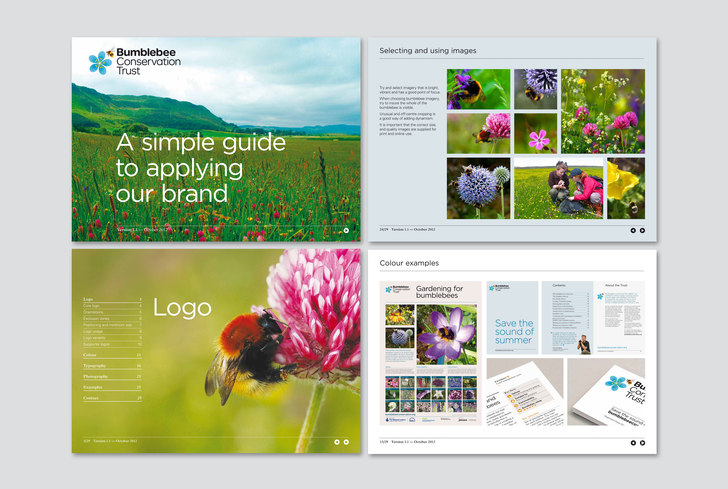
Task: Click the large 'Logo' title text
Action: (182, 308)
